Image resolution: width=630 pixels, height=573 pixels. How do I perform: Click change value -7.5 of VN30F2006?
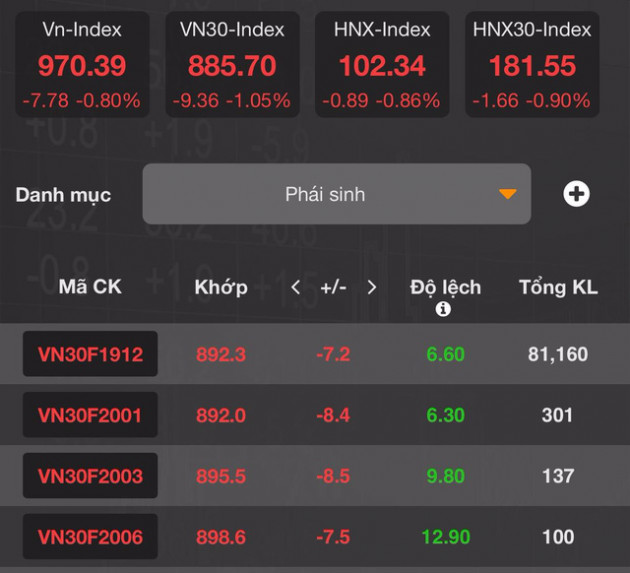pyautogui.click(x=333, y=537)
